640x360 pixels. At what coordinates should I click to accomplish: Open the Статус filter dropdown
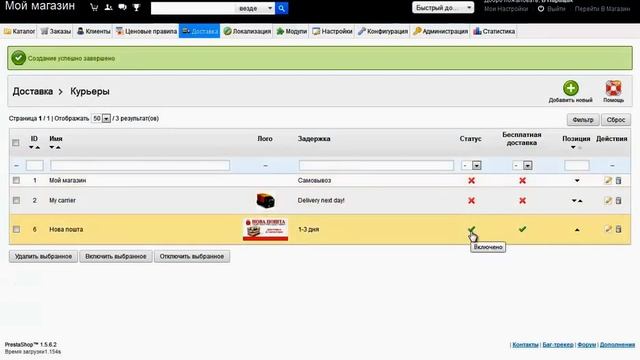pyautogui.click(x=471, y=165)
